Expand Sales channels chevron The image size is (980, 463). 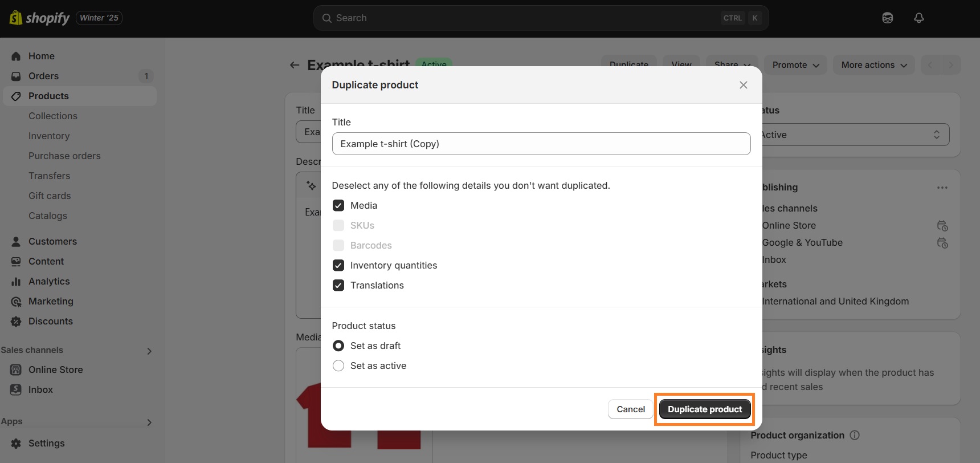pos(149,351)
